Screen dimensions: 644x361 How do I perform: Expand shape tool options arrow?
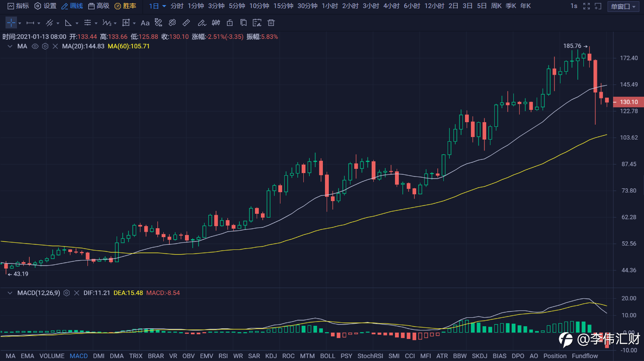coord(134,23)
